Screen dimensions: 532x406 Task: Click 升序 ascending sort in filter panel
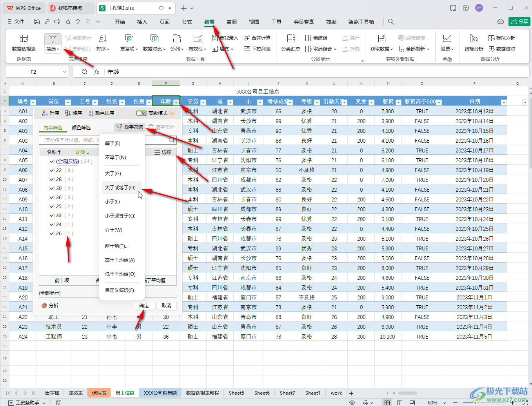[51, 113]
